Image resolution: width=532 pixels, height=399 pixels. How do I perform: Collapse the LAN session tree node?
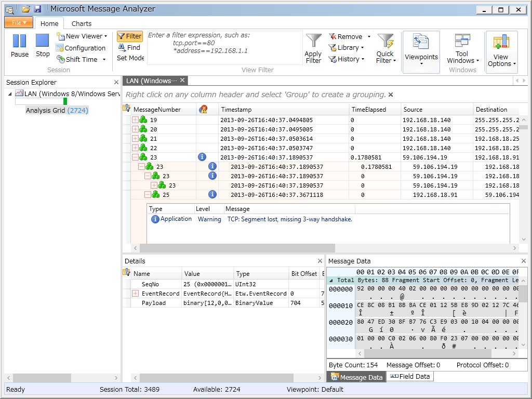[10, 94]
